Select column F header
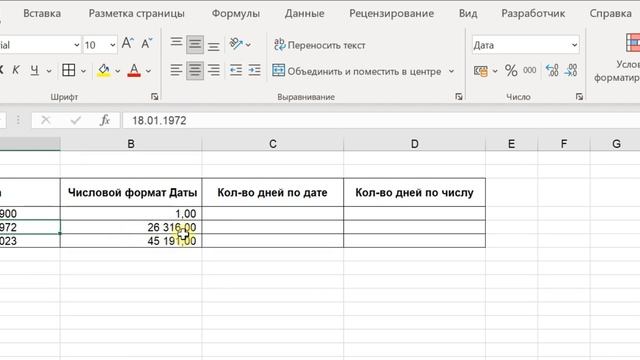The image size is (640, 360). pyautogui.click(x=564, y=144)
